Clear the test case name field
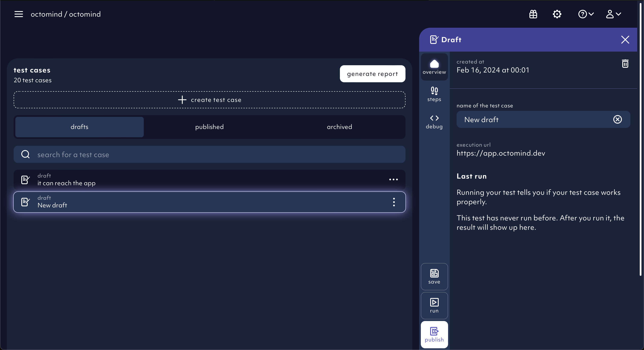 point(617,119)
